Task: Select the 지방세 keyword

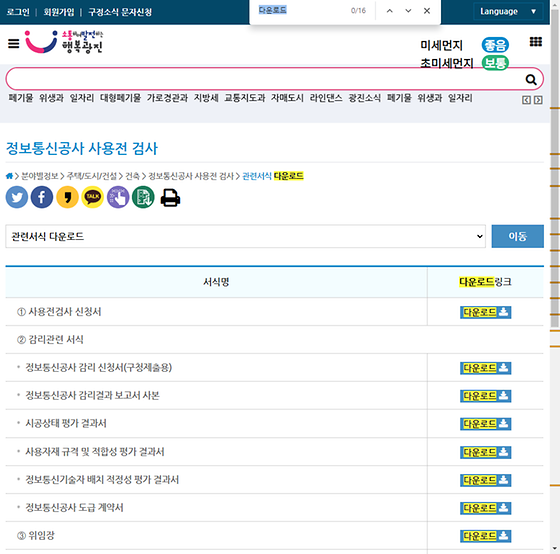Action: pos(206,98)
